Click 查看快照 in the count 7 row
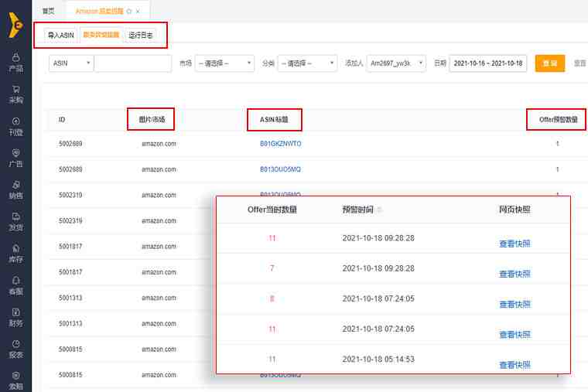The height and width of the screenshot is (392, 588). click(514, 274)
